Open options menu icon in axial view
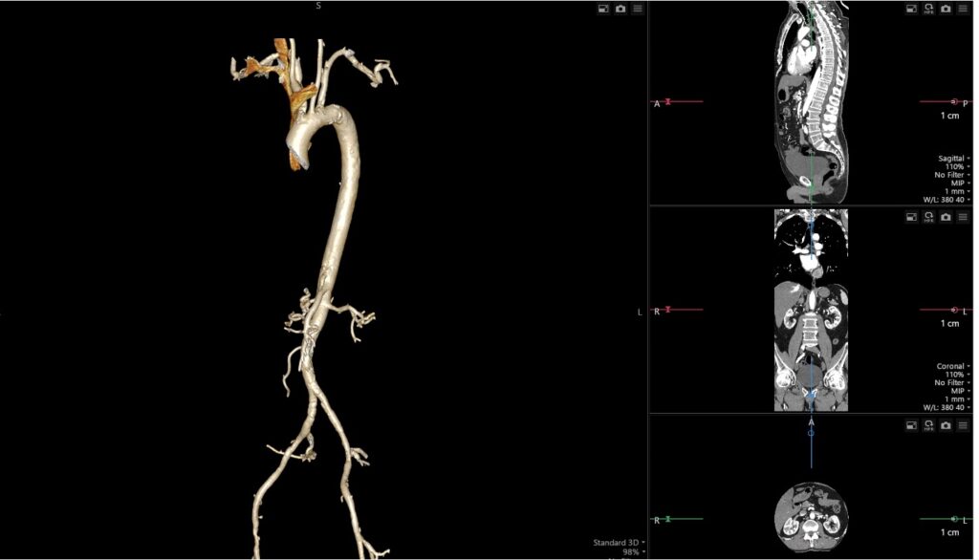Image resolution: width=979 pixels, height=560 pixels. (963, 423)
